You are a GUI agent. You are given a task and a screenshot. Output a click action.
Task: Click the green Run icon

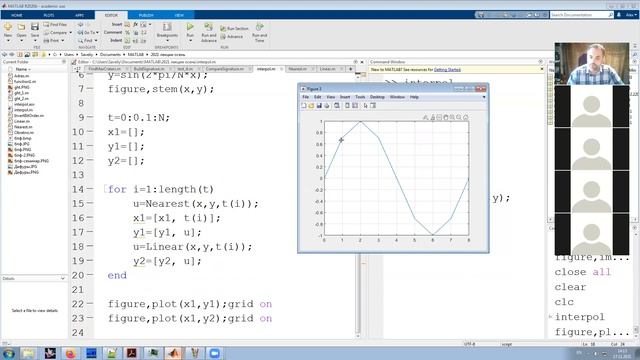click(190, 27)
